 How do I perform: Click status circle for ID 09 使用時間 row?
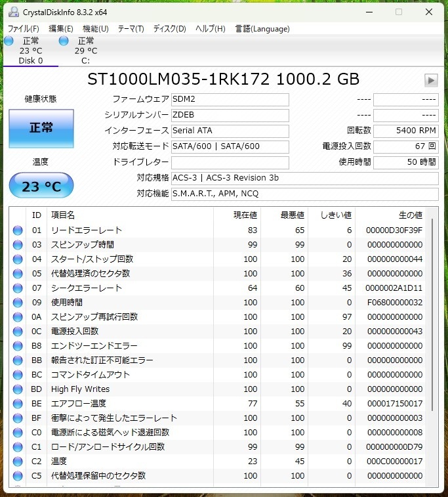18,303
